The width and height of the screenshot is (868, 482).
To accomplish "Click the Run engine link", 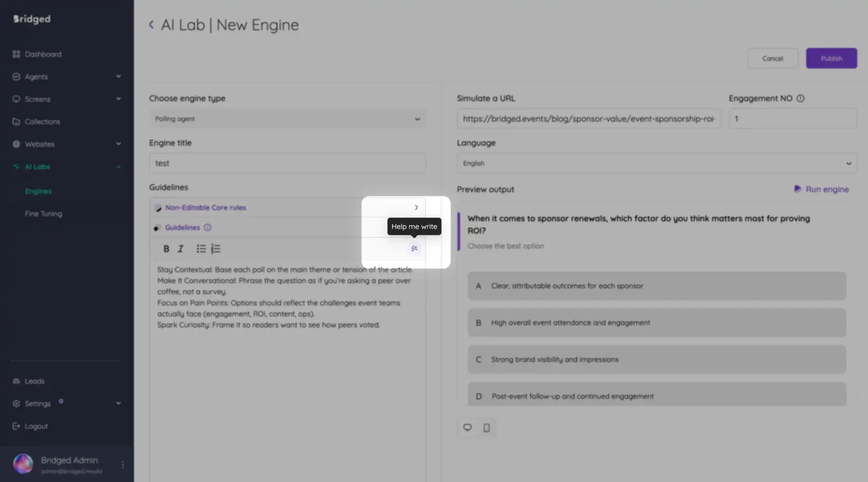I will pyautogui.click(x=826, y=189).
